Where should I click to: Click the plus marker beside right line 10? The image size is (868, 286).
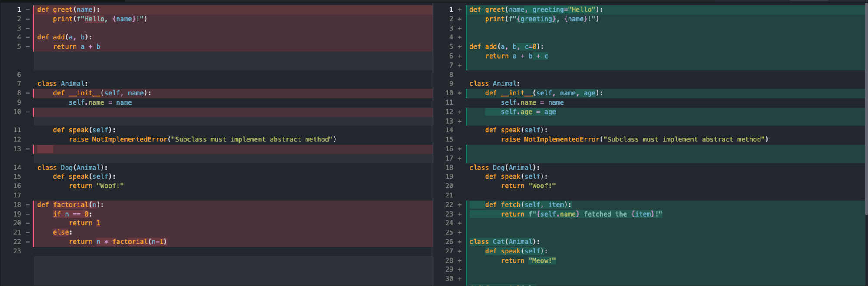point(460,93)
